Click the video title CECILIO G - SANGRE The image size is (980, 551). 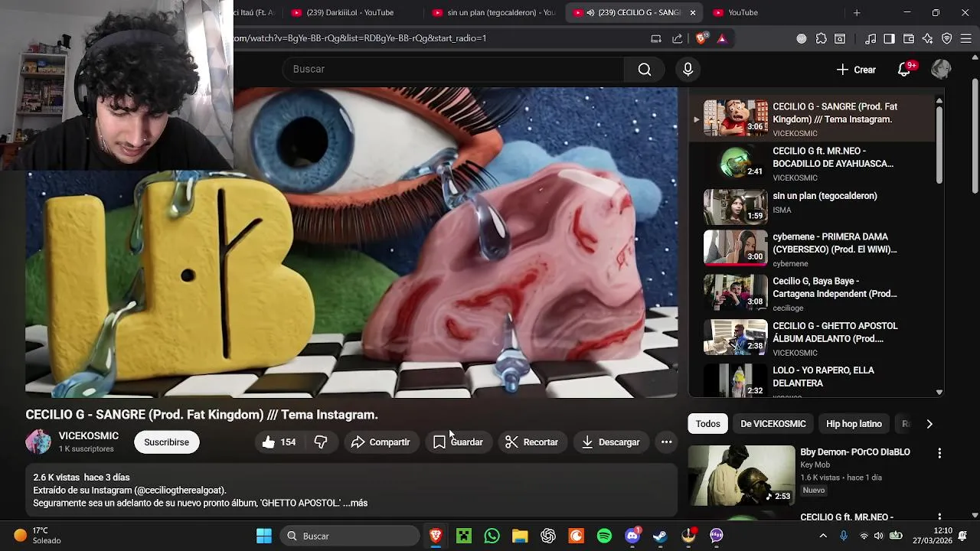coord(202,415)
